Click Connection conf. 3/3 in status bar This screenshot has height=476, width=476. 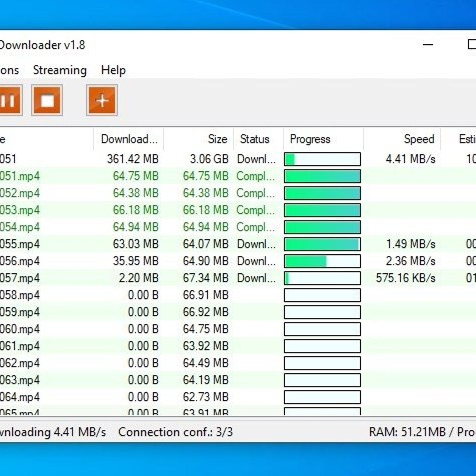tap(175, 432)
